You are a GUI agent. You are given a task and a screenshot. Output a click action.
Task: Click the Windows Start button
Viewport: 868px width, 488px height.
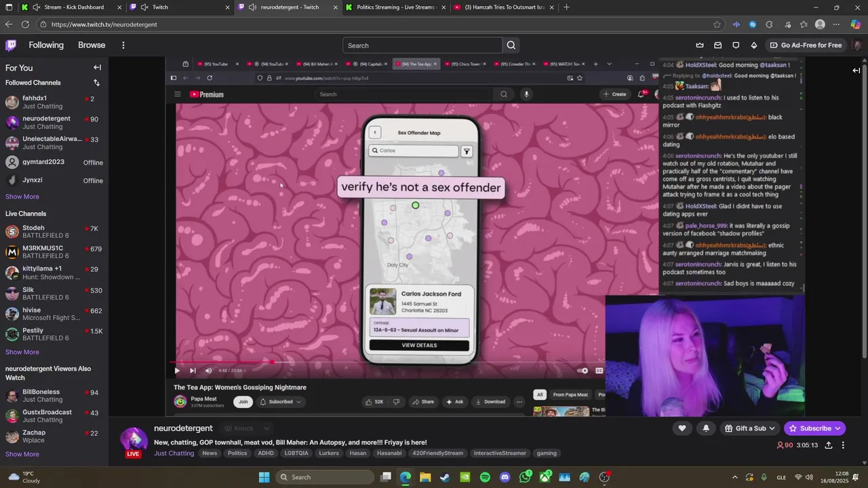[264, 477]
